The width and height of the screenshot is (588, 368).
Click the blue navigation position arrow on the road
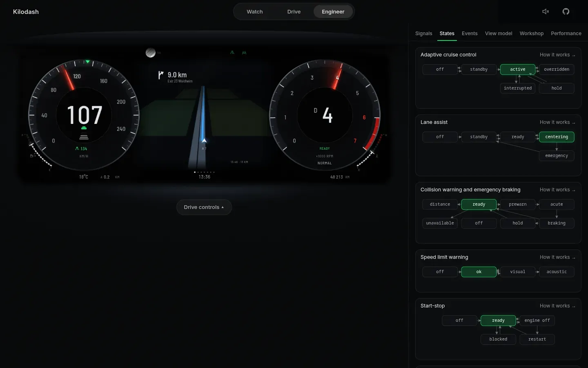(x=204, y=140)
